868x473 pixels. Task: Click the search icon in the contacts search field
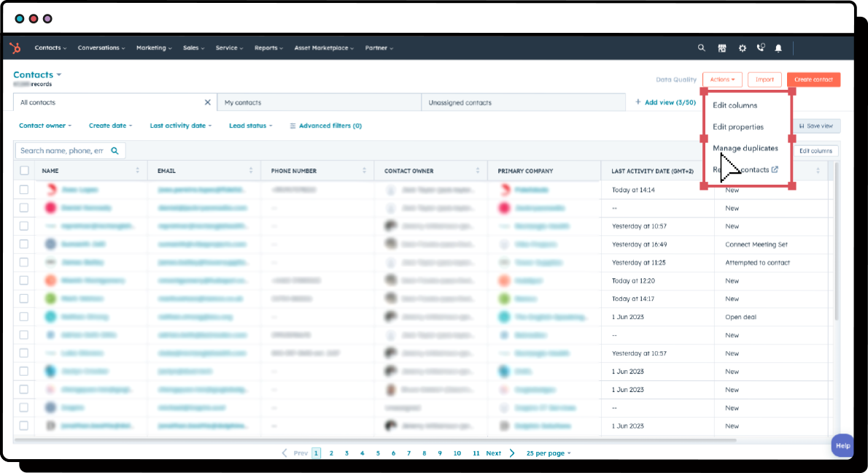[x=115, y=150]
